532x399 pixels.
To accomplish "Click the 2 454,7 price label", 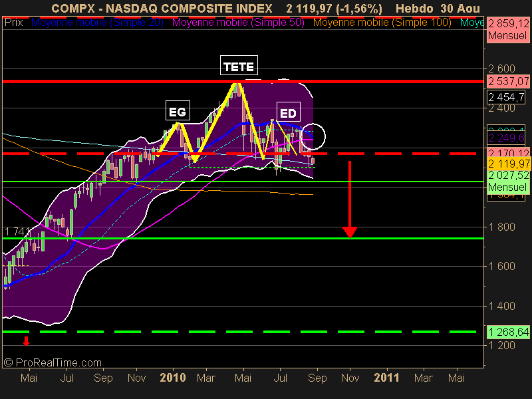I will click(506, 97).
